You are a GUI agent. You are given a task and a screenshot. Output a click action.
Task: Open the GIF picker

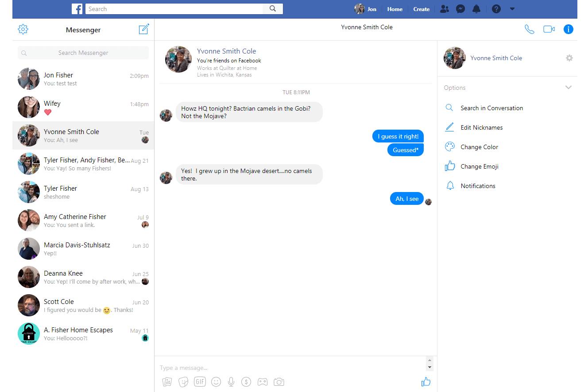tap(200, 382)
